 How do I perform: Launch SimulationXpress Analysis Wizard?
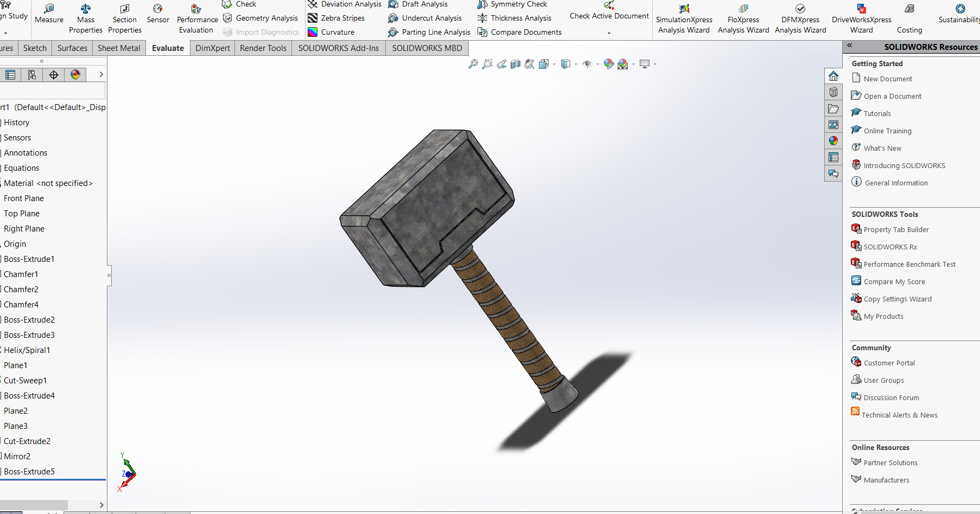[x=684, y=18]
